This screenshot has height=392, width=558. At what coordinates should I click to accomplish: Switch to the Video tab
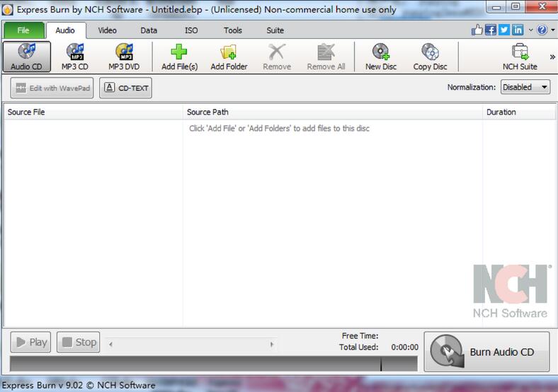107,30
